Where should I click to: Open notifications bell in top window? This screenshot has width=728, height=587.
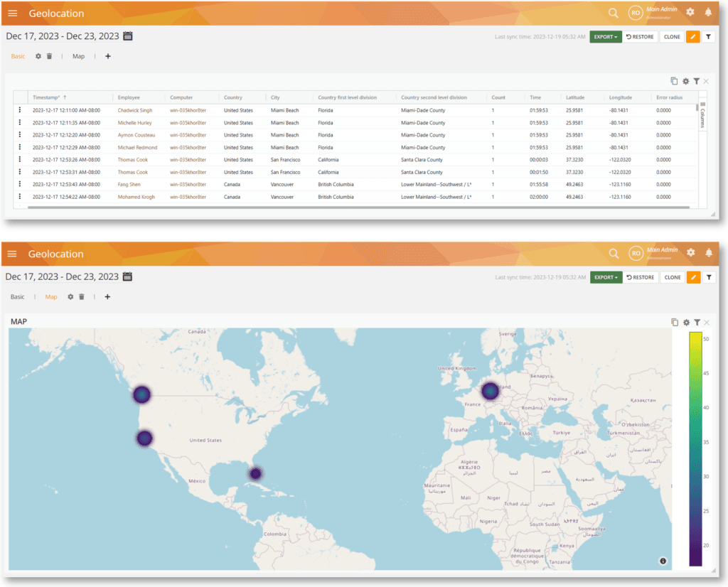coord(708,12)
